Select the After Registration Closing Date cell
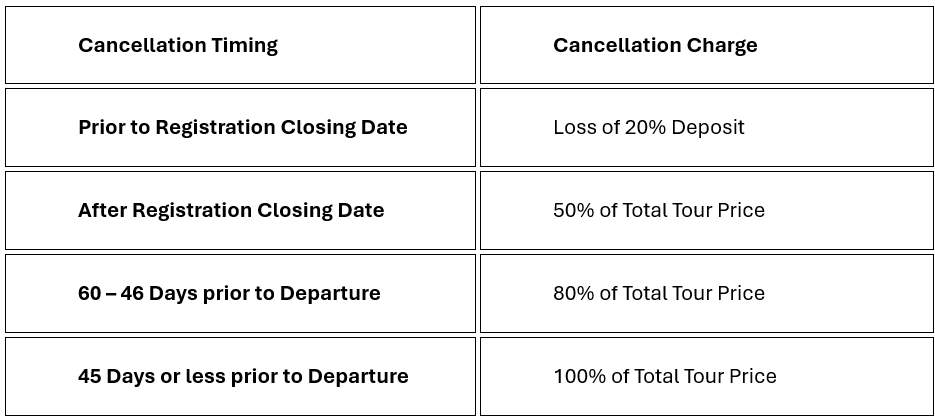The height and width of the screenshot is (418, 935). [240, 210]
